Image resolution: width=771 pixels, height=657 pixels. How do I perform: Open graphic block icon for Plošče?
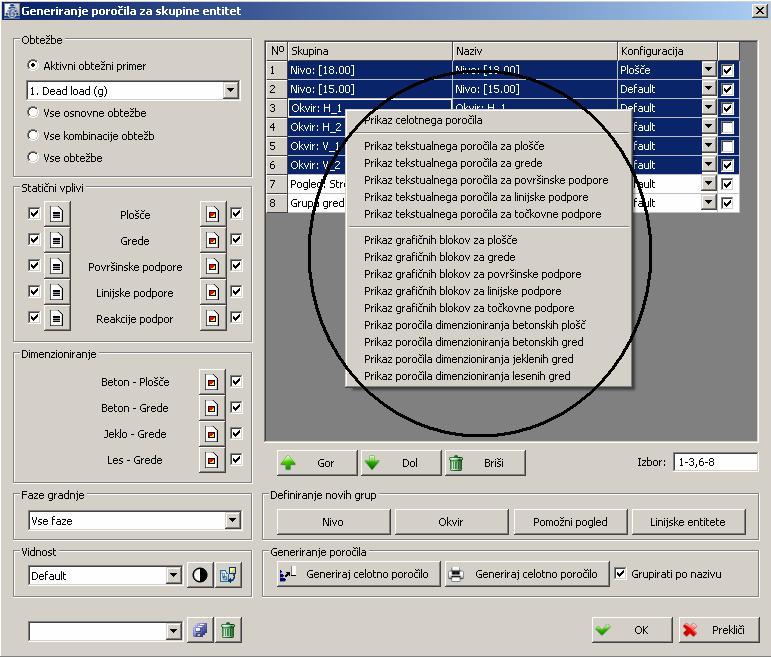(x=212, y=214)
